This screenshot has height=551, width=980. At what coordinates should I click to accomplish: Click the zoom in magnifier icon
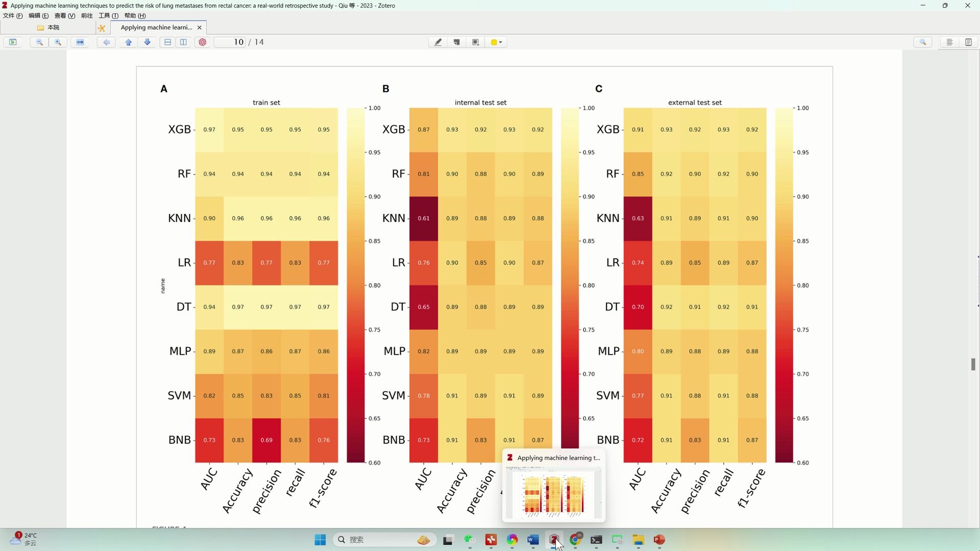[58, 42]
